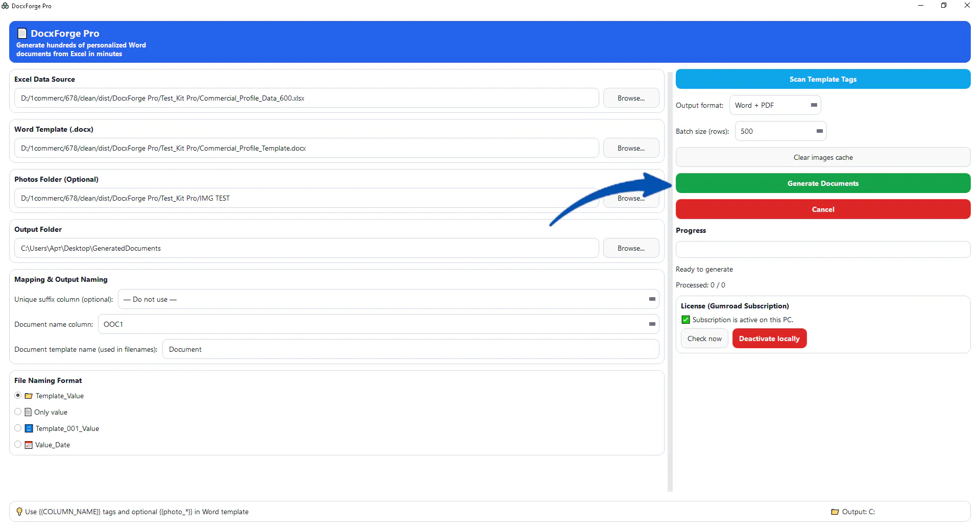Screen dimensions: 980x531
Task: Click the 'License (Gumroad Subscription)' heading
Action: (x=734, y=306)
